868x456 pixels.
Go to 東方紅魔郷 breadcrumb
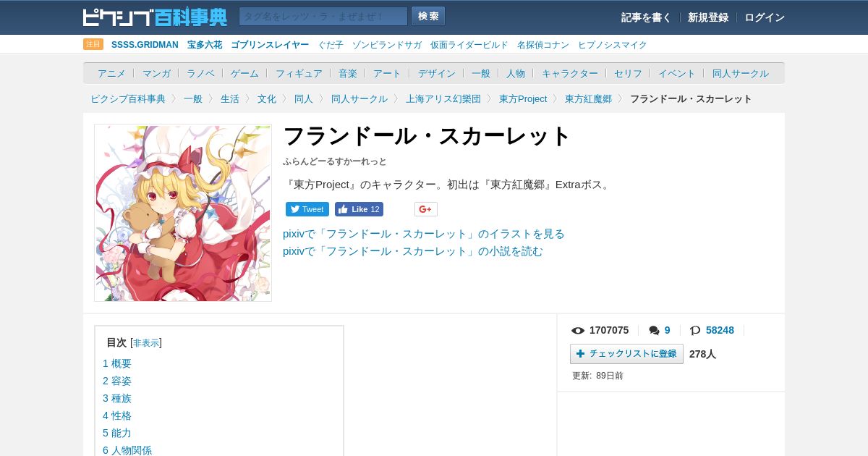coord(588,99)
